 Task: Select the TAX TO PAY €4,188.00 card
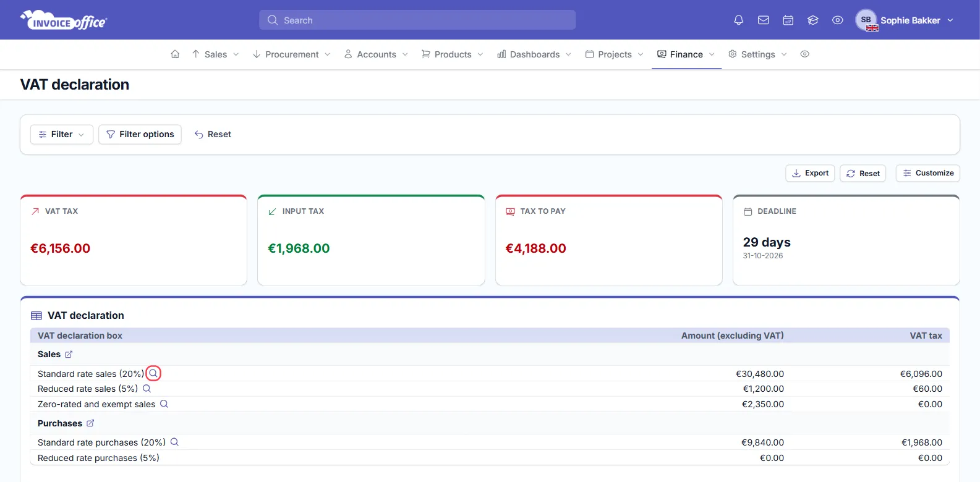point(609,240)
